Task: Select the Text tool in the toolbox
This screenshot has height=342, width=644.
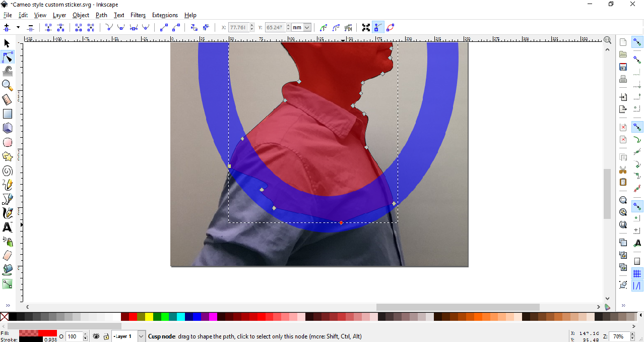Action: (7, 227)
